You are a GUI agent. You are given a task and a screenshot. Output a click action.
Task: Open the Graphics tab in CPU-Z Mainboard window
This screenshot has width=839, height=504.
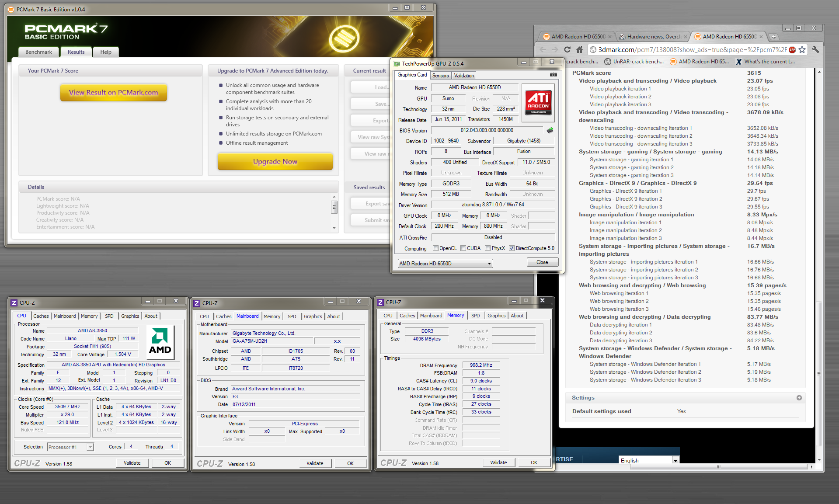313,316
